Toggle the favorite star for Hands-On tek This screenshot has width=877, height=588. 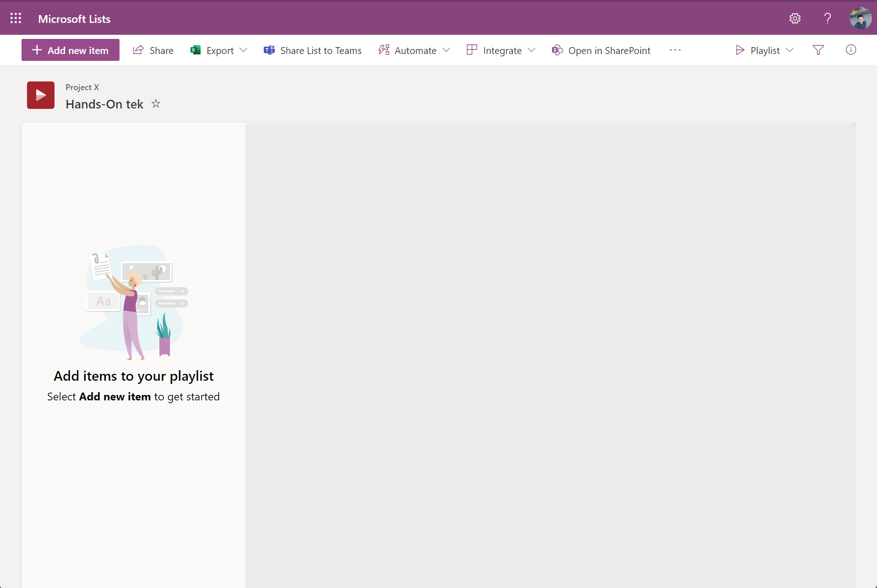tap(156, 104)
